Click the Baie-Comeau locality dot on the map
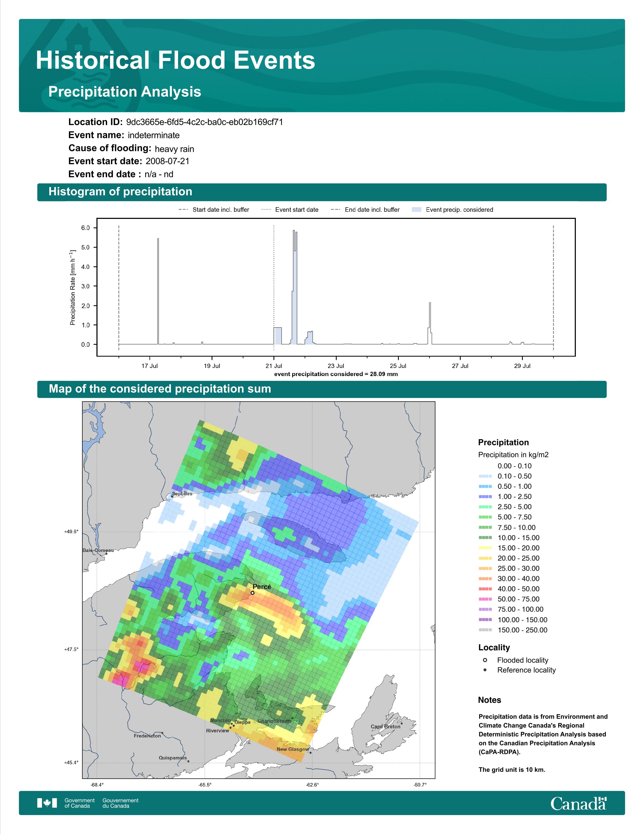Viewport: 644px width, 834px height. pos(106,554)
